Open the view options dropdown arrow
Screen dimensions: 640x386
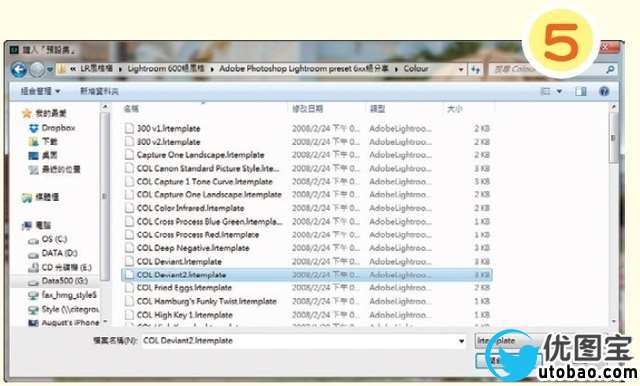(559, 91)
